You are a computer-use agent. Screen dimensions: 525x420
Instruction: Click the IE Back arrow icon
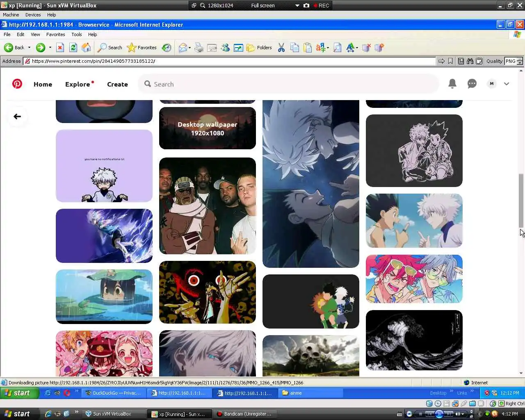click(x=8, y=48)
